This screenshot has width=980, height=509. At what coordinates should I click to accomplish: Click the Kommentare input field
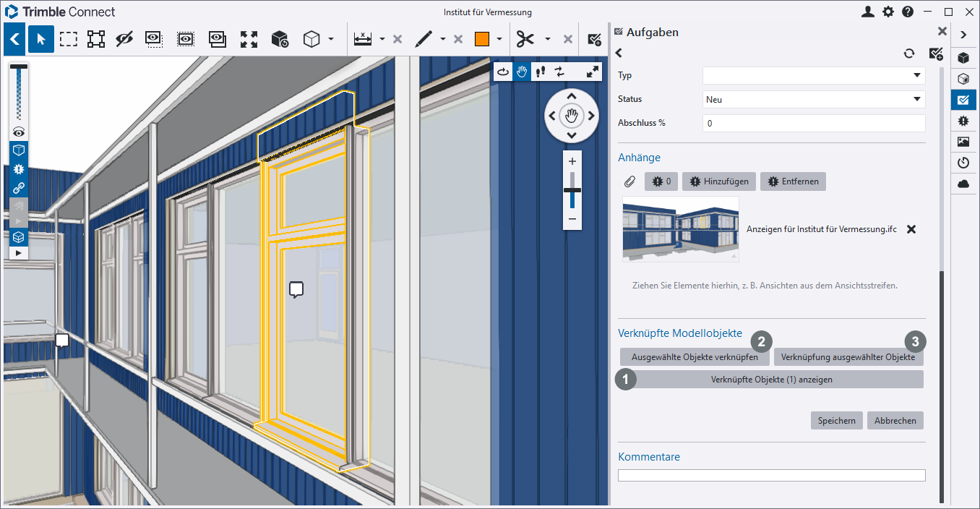tap(771, 476)
